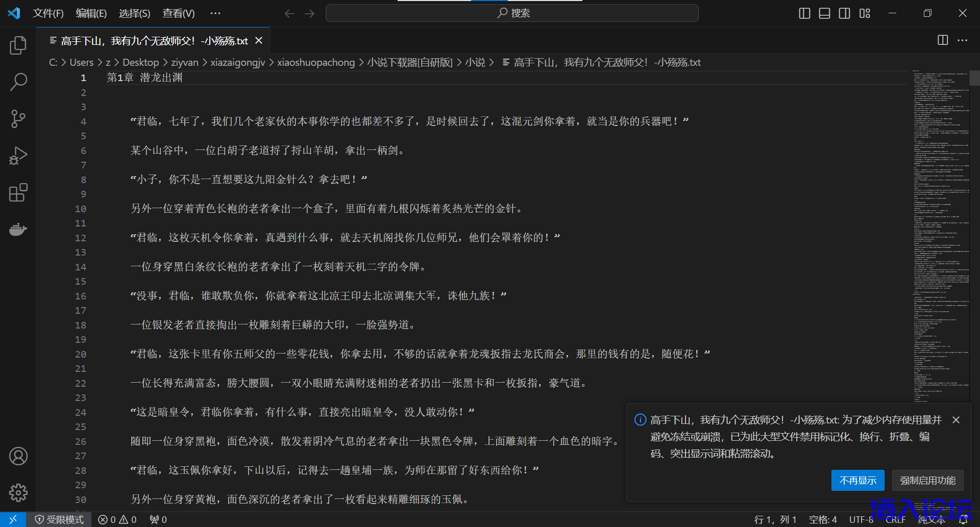Open the Docker extension view
Viewport: 980px width, 527px height.
18,229
